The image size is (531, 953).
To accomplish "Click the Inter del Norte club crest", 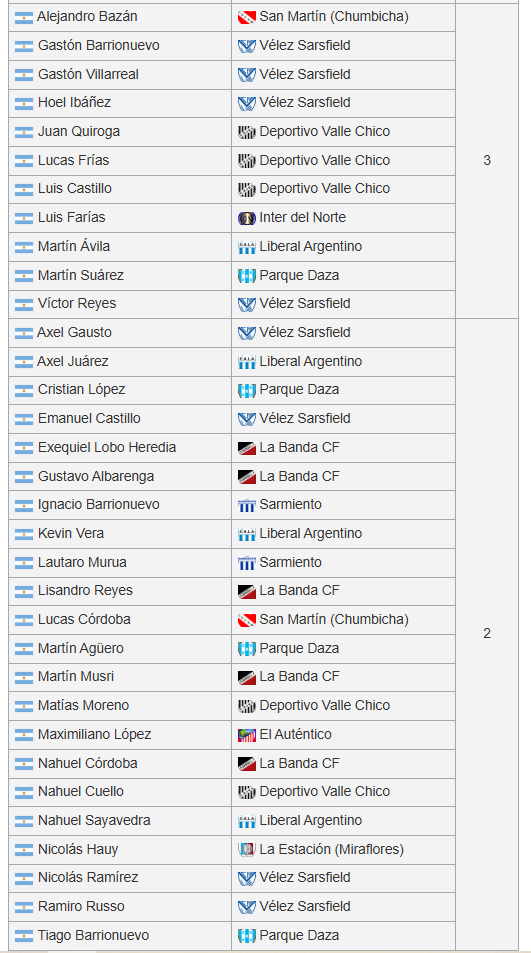I will (x=247, y=218).
